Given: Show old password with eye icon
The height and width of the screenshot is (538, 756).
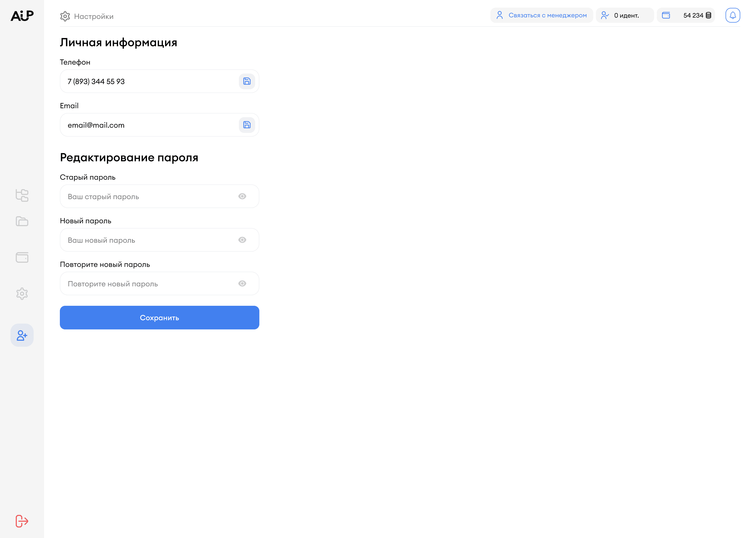Looking at the screenshot, I should click(x=242, y=196).
